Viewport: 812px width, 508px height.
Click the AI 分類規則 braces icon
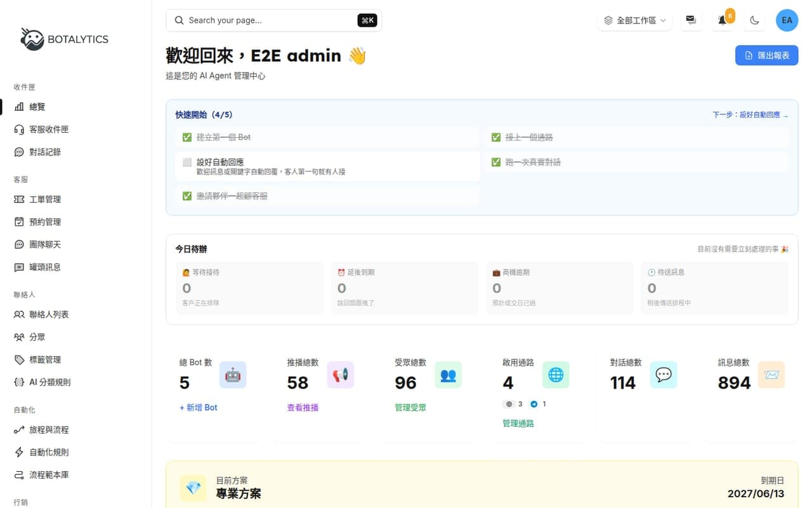pyautogui.click(x=19, y=382)
